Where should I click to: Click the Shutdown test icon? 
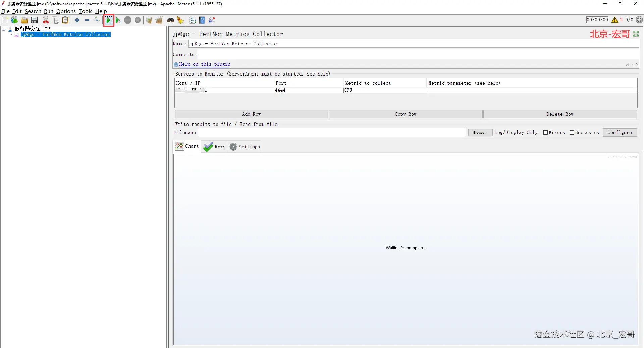point(138,20)
